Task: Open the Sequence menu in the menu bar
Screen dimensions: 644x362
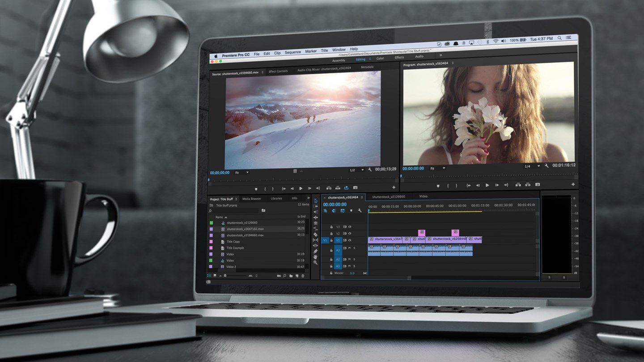Action: (x=292, y=52)
